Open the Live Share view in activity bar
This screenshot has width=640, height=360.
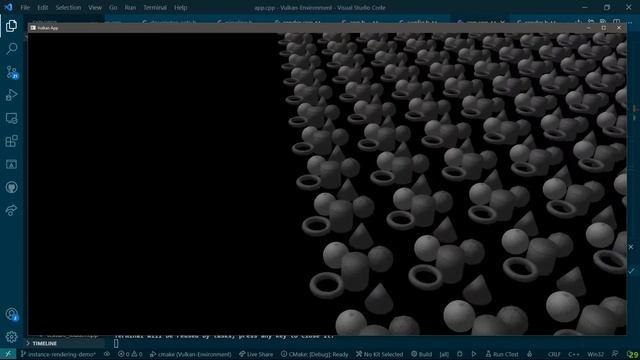click(x=11, y=211)
